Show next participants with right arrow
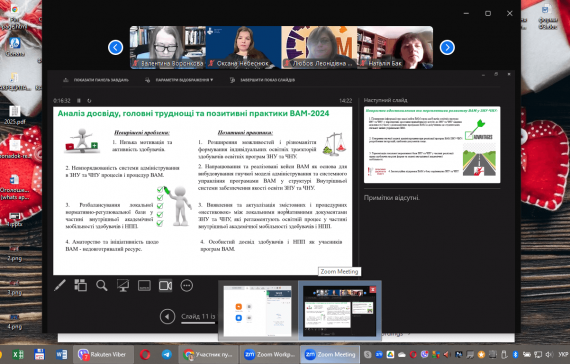The width and height of the screenshot is (570, 364). tap(447, 47)
